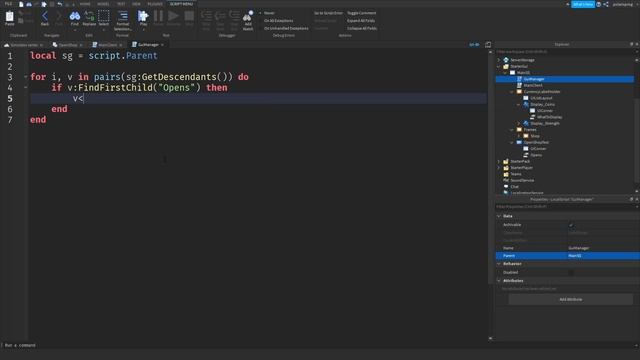The image size is (640, 360).
Task: Click the Back navigation arrow
Action: coord(45,16)
